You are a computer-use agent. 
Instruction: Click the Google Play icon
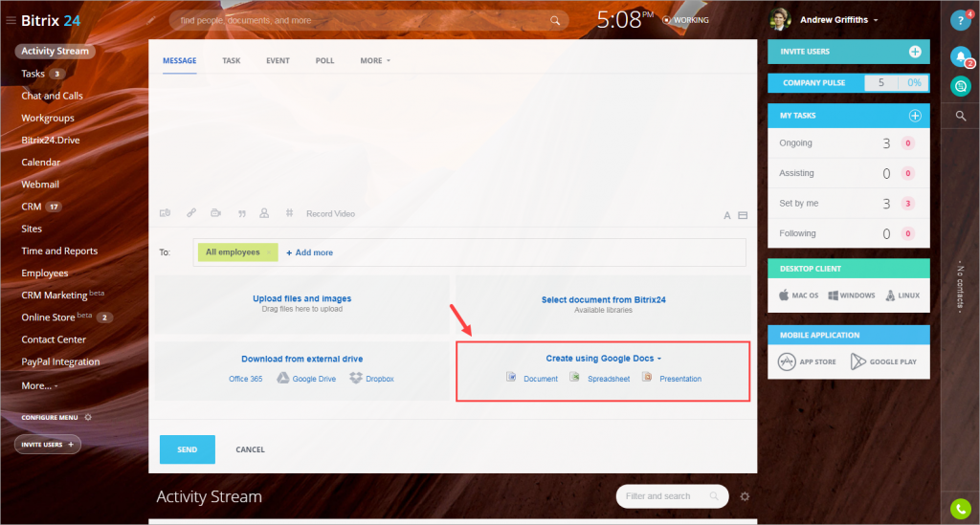click(x=858, y=361)
